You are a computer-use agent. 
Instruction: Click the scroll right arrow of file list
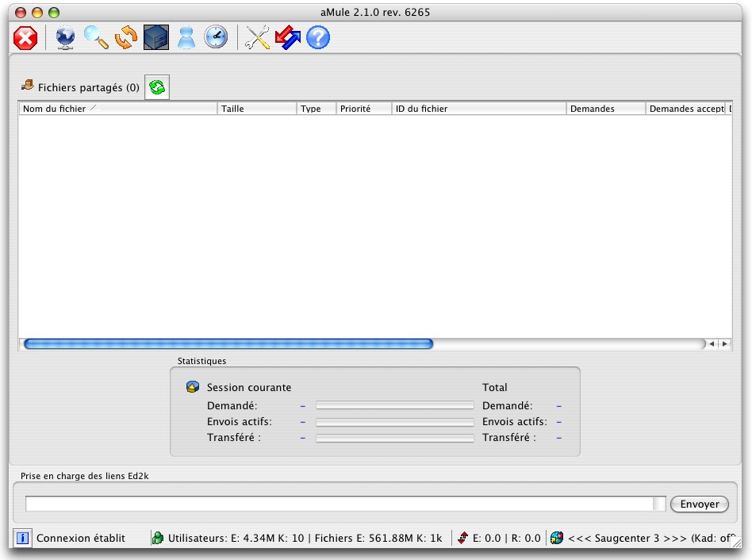tap(724, 344)
